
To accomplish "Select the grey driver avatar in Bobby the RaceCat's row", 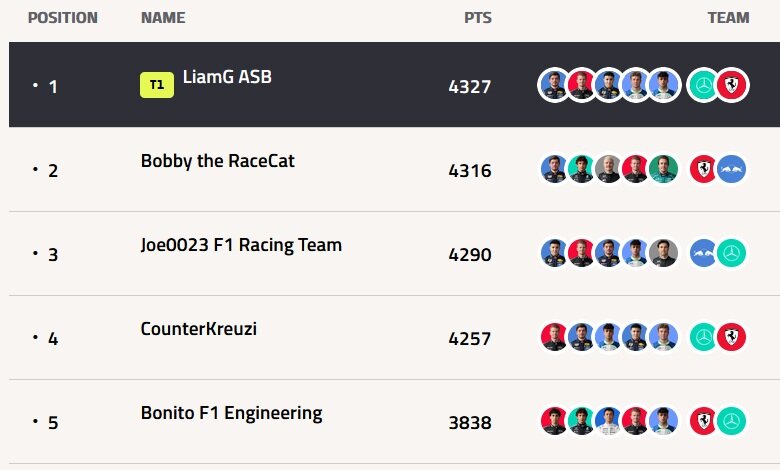I will (608, 169).
